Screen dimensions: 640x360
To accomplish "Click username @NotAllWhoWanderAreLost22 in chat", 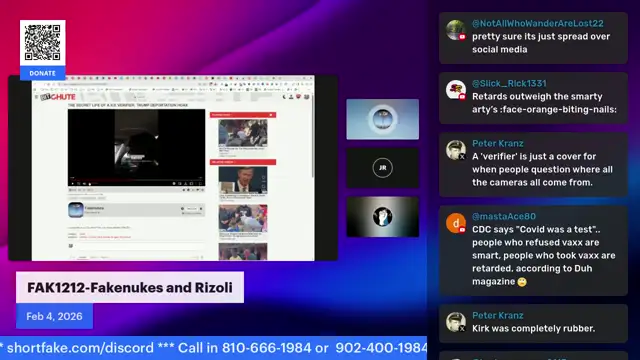I will tap(538, 23).
